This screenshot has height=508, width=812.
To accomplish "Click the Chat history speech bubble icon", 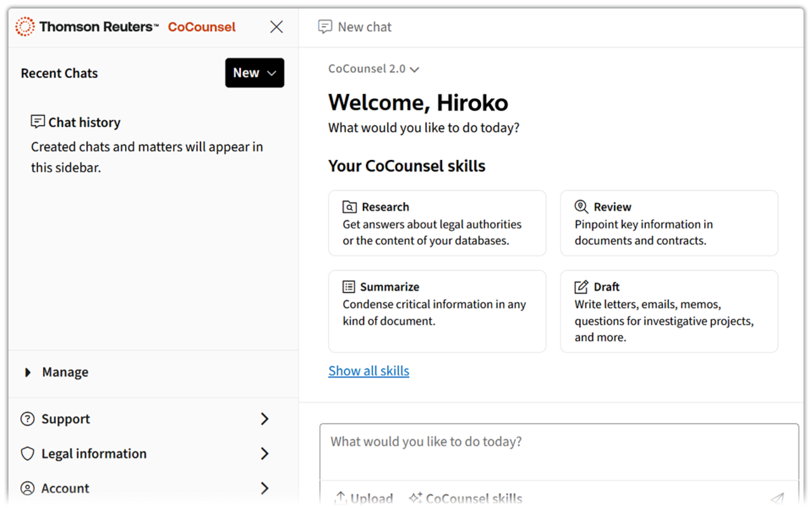I will pos(38,121).
